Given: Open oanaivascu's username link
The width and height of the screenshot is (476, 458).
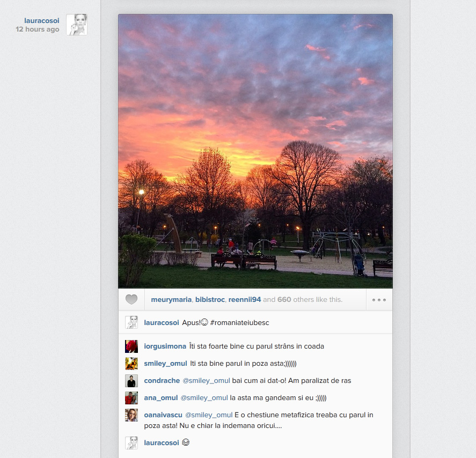Looking at the screenshot, I should tap(163, 415).
